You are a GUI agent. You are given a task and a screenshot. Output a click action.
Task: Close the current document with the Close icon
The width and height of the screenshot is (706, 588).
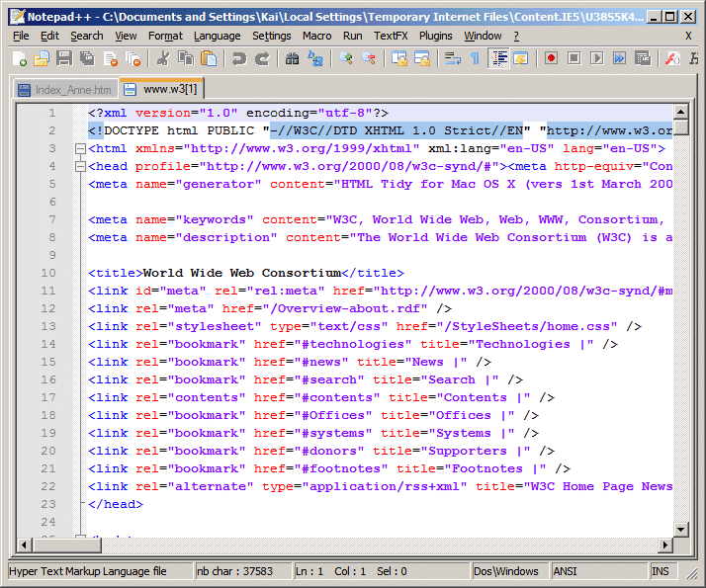pos(111,58)
